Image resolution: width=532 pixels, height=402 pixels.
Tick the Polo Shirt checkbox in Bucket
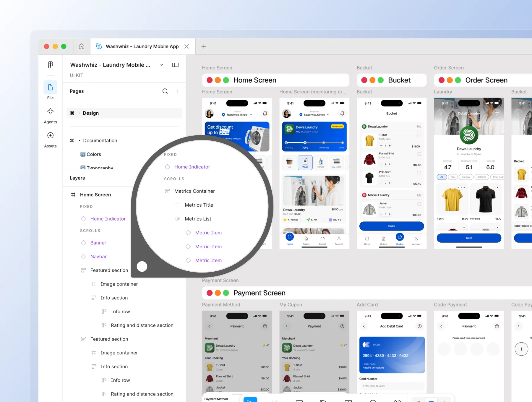click(419, 173)
